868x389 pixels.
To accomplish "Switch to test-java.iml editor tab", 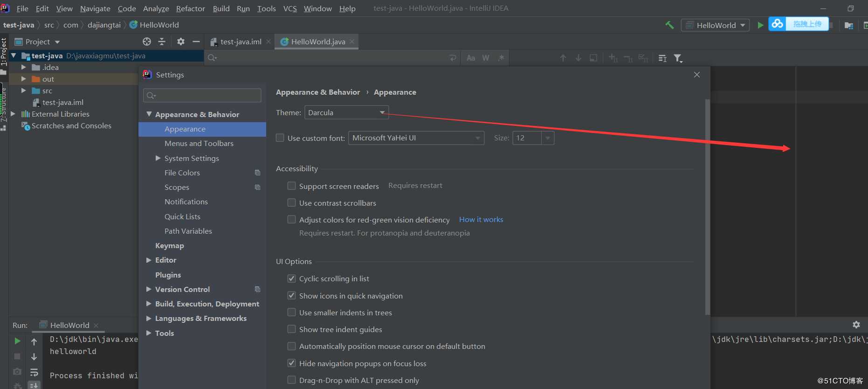I will (x=241, y=42).
